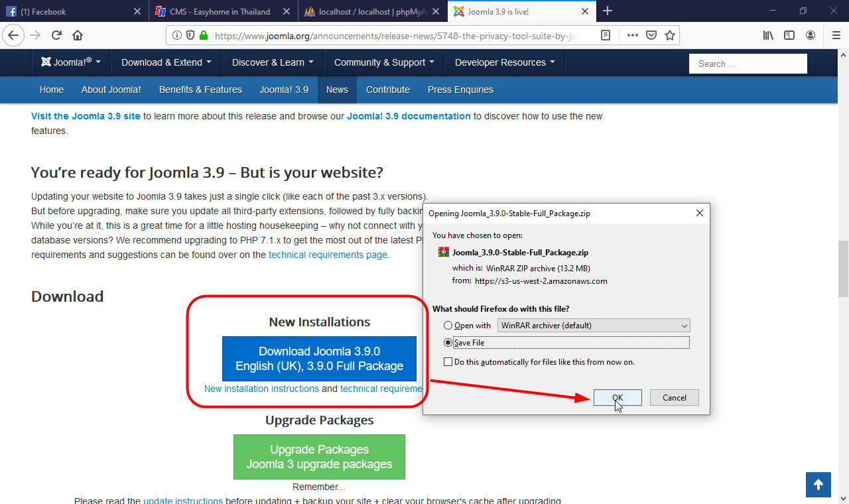Open the Firefox Library icon
The width and height of the screenshot is (849, 504).
pos(767,35)
